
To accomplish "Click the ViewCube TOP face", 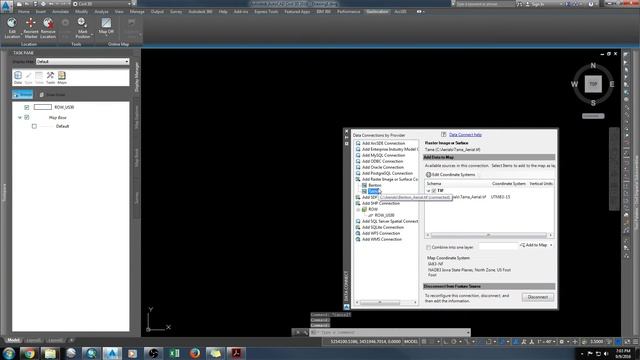I will pyautogui.click(x=593, y=84).
